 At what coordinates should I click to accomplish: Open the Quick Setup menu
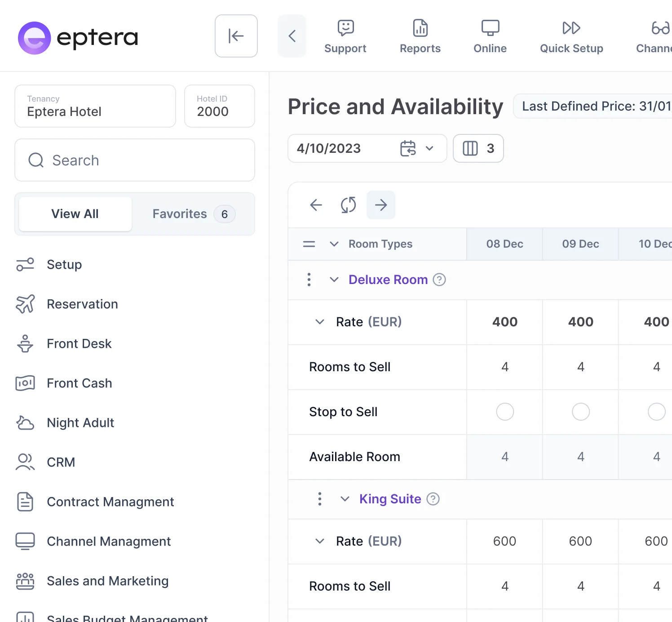coord(571,36)
